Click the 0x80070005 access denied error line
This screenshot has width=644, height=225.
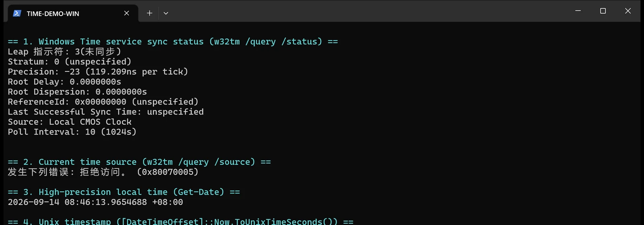[103, 172]
